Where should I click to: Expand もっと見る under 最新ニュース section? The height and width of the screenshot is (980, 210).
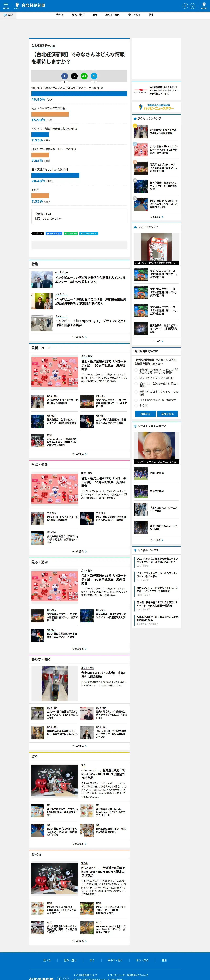pyautogui.click(x=79, y=454)
